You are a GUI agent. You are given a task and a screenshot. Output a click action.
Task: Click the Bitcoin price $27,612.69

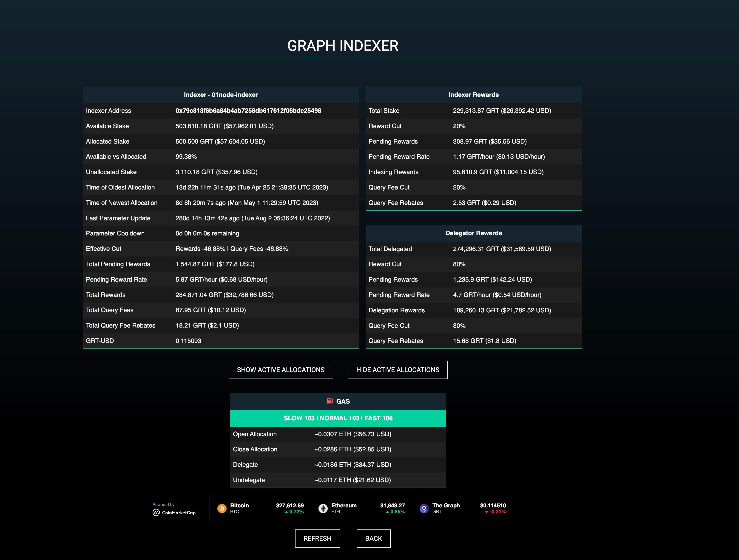(x=290, y=505)
